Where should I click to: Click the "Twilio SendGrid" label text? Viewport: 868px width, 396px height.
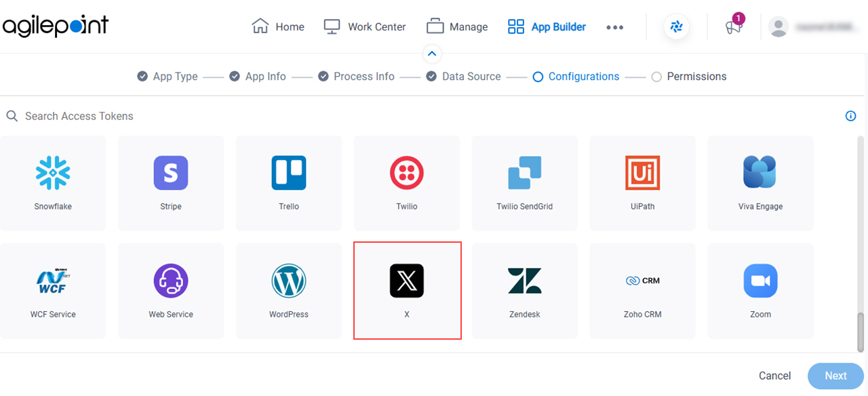(x=525, y=206)
